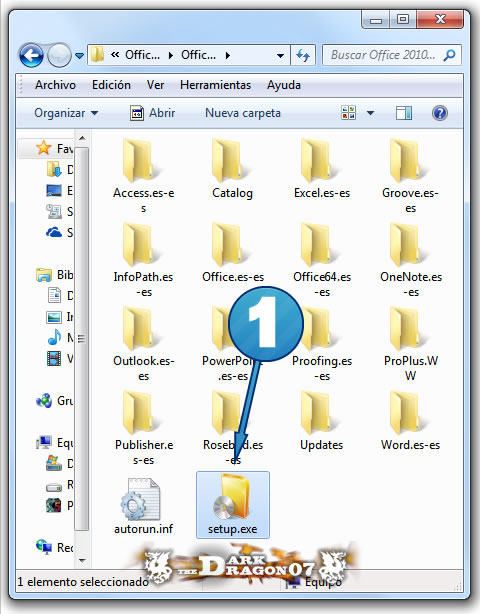
Task: Select the Videos library icon
Action: point(54,358)
